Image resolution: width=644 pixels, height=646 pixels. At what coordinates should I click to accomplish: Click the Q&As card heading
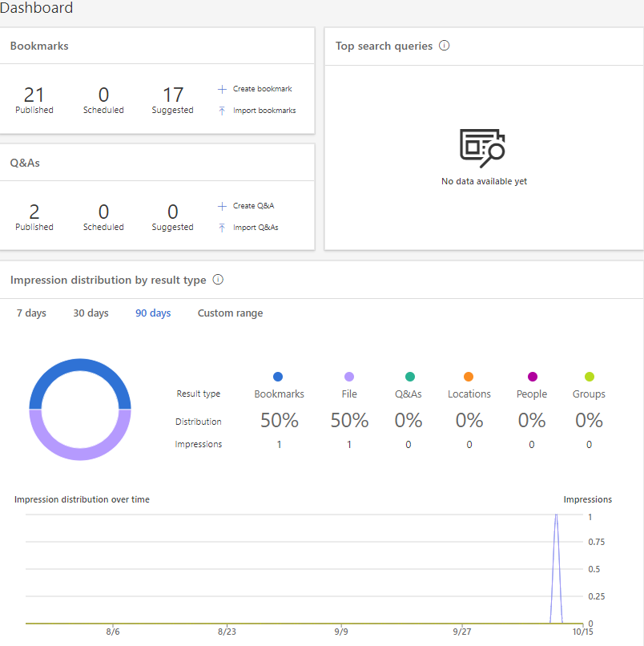(x=25, y=163)
